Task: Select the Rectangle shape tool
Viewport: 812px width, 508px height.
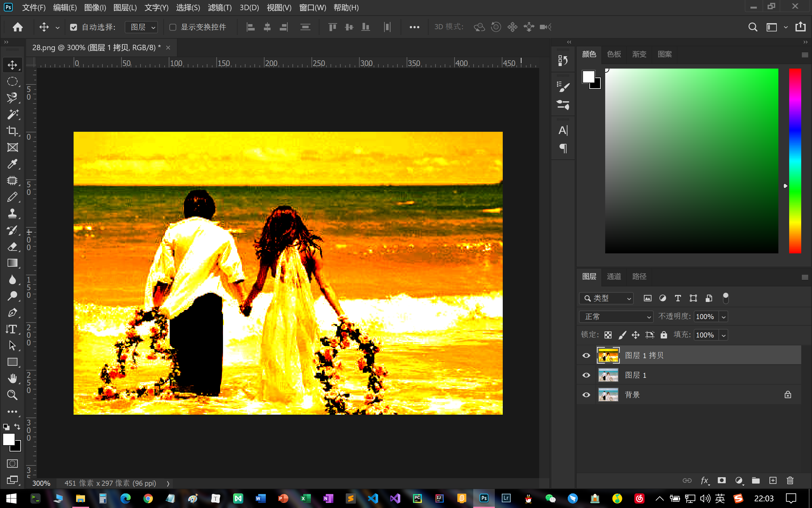Action: click(x=12, y=362)
